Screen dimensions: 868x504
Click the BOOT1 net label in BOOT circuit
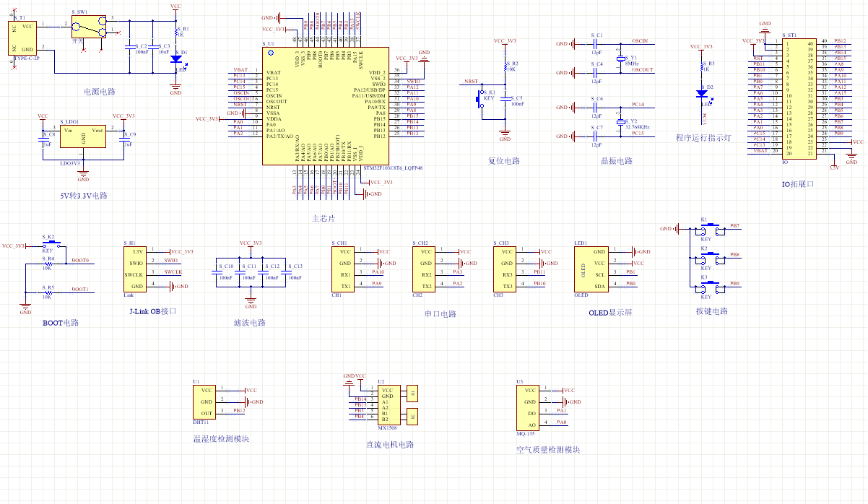[x=80, y=290]
